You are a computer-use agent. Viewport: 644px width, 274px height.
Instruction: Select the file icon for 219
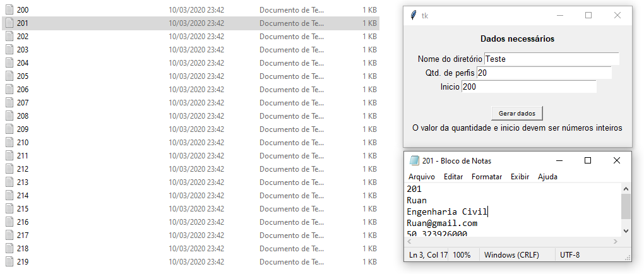9,261
